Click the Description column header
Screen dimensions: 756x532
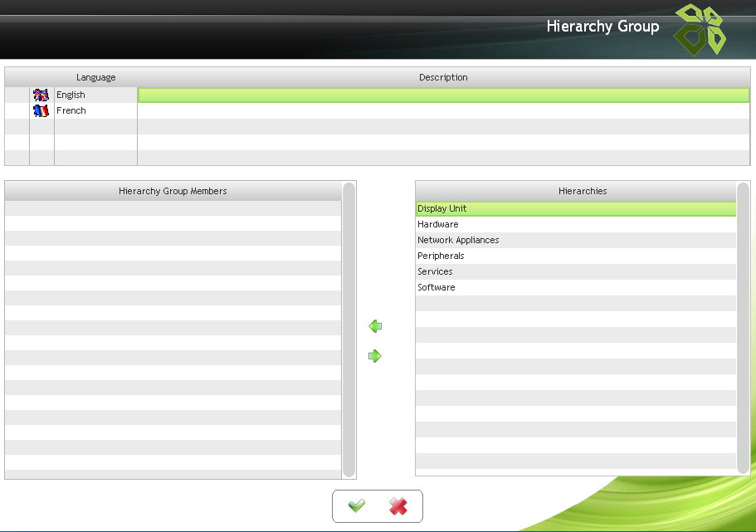pyautogui.click(x=443, y=77)
